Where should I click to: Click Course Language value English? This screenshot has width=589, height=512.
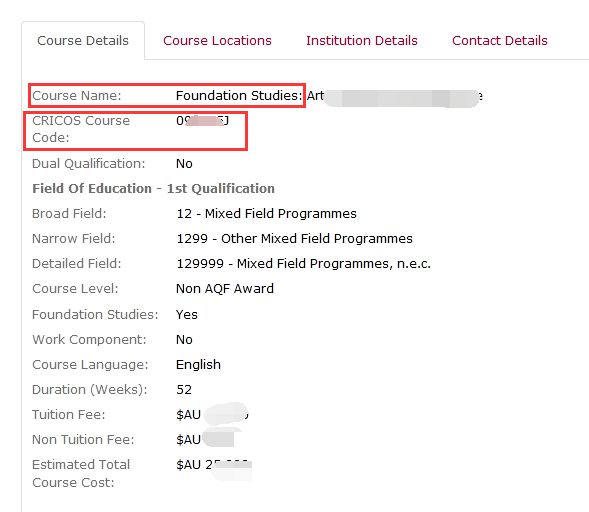click(x=198, y=365)
